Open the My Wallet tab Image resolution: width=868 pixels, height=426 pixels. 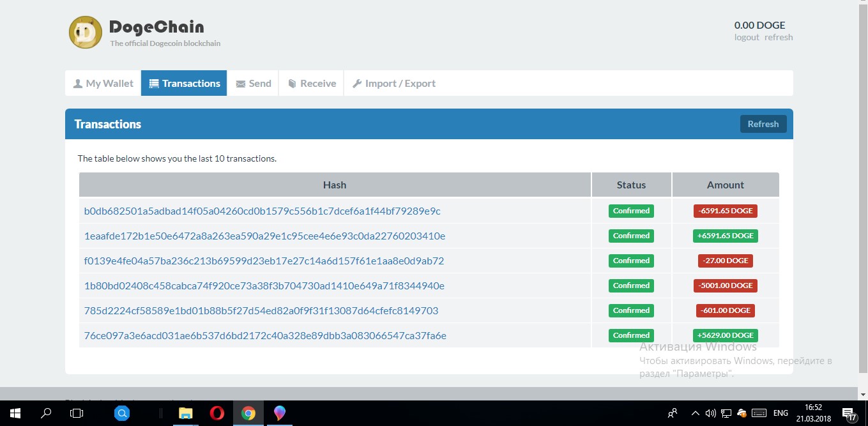coord(103,83)
